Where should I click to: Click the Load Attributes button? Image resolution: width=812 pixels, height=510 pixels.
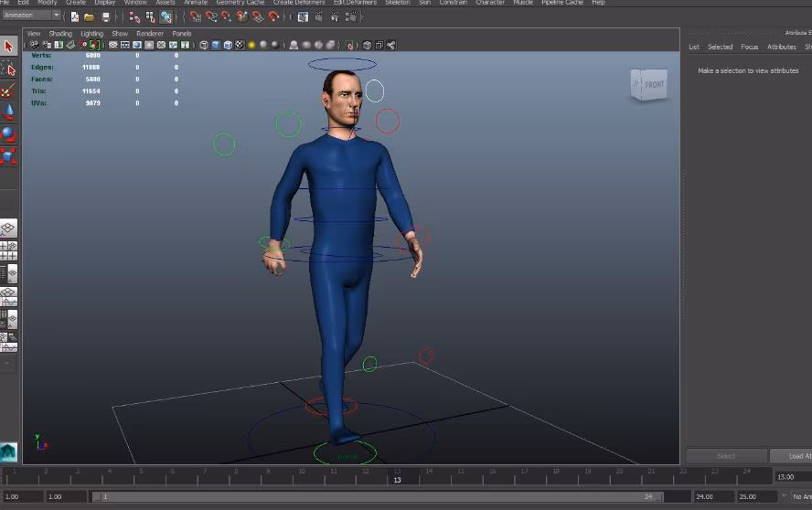[x=791, y=456]
